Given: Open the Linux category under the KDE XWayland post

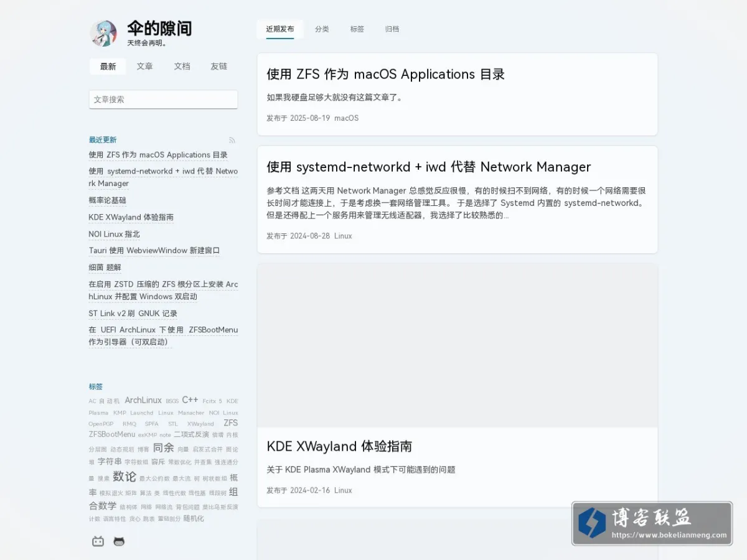Looking at the screenshot, I should tap(343, 490).
